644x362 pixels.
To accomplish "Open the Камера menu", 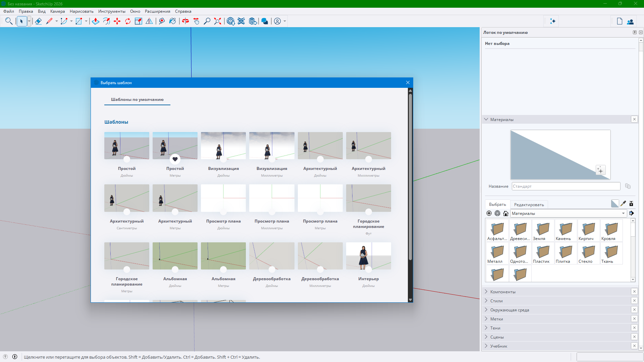I will (57, 11).
